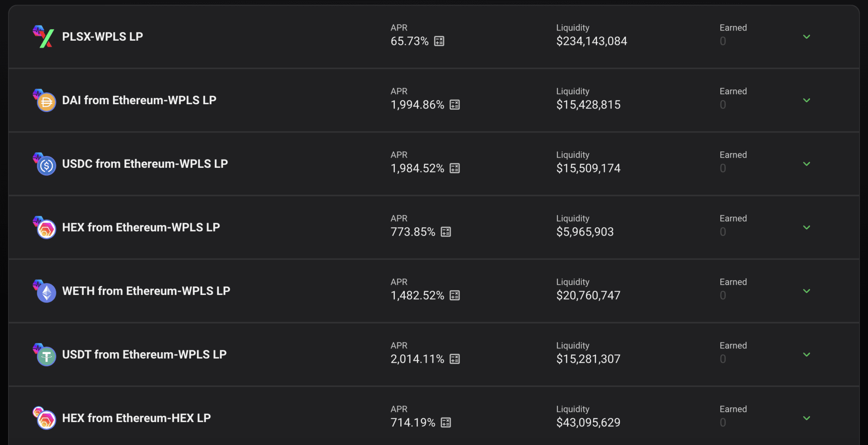The height and width of the screenshot is (445, 868).
Task: Open calculator icon beside 1,984.52% APR
Action: click(455, 168)
